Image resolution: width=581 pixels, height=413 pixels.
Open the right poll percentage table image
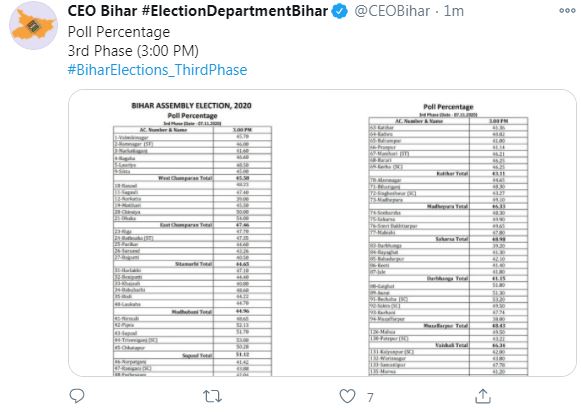448,240
